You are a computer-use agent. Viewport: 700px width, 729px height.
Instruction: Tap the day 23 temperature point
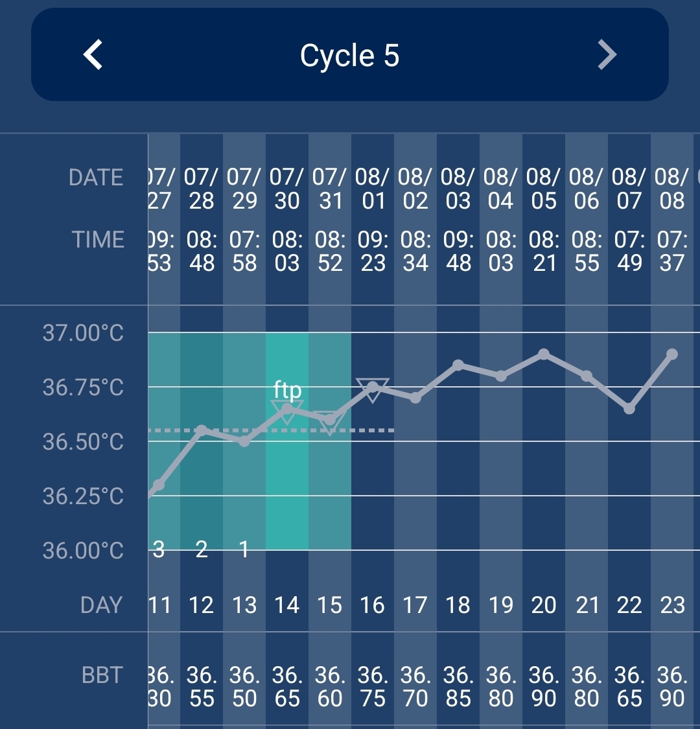coord(672,354)
